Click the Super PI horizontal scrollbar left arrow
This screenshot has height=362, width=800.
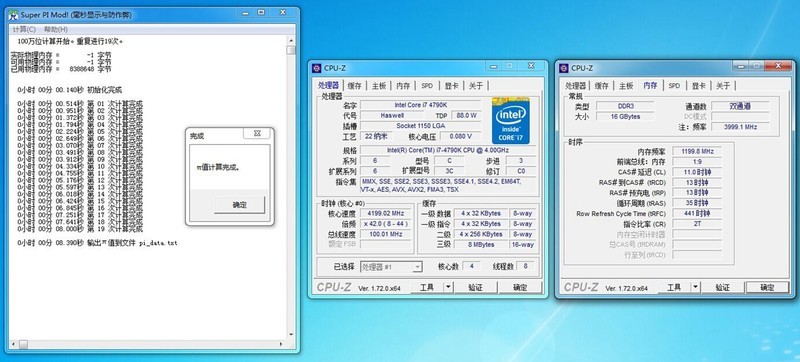(14, 344)
